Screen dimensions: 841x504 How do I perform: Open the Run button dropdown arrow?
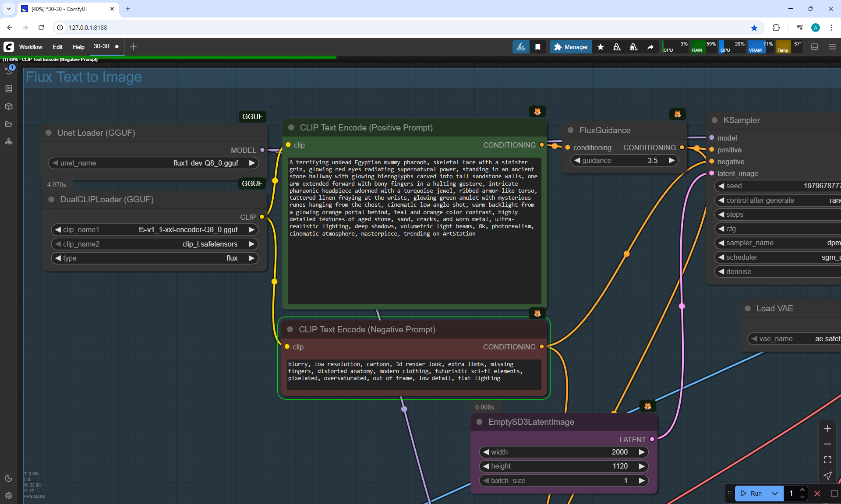[775, 493]
